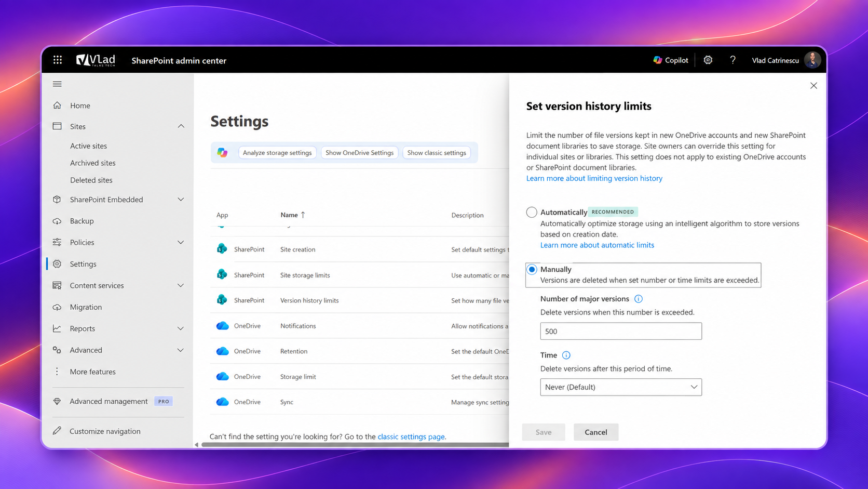Click Show classic settings button

(437, 153)
